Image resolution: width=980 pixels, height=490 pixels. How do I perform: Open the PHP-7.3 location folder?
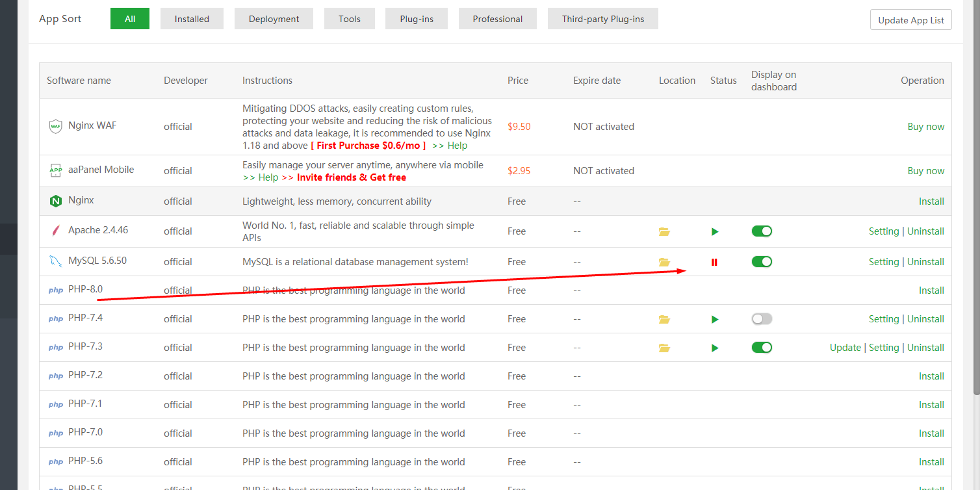pyautogui.click(x=664, y=348)
